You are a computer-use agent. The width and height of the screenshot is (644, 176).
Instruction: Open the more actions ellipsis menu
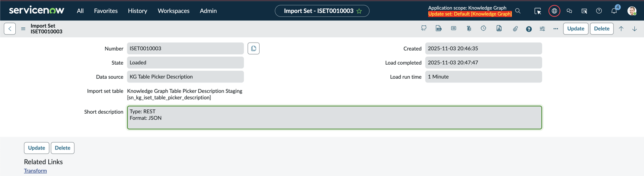556,29
